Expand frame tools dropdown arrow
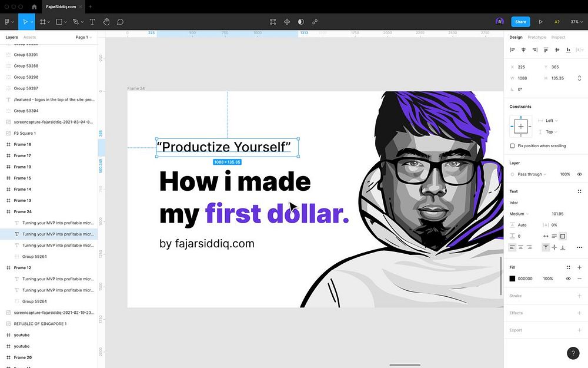 (x=49, y=22)
